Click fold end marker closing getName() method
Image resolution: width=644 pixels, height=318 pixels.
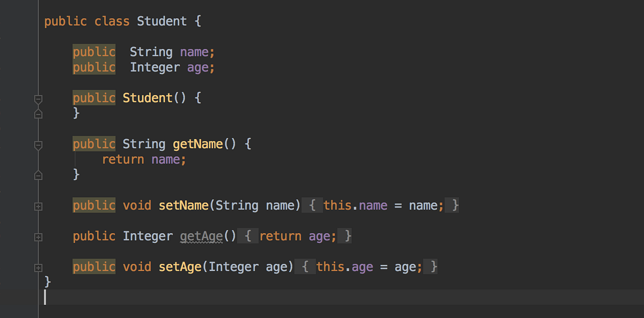tap(38, 175)
